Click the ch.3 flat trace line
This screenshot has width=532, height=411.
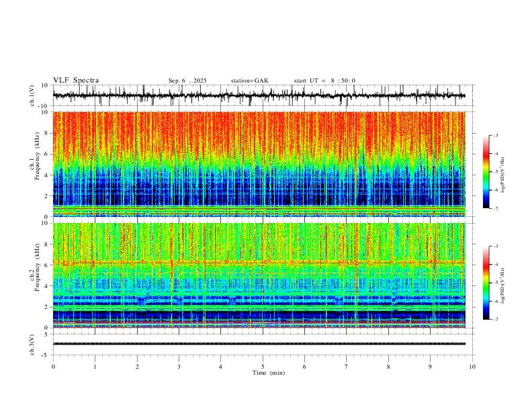(x=259, y=344)
